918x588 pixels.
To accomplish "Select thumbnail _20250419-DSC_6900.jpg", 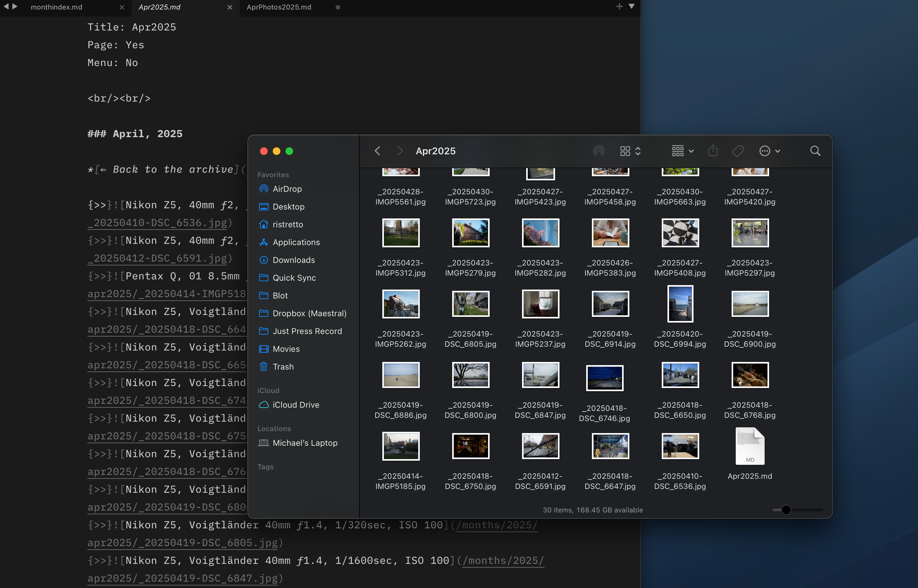I will (750, 304).
